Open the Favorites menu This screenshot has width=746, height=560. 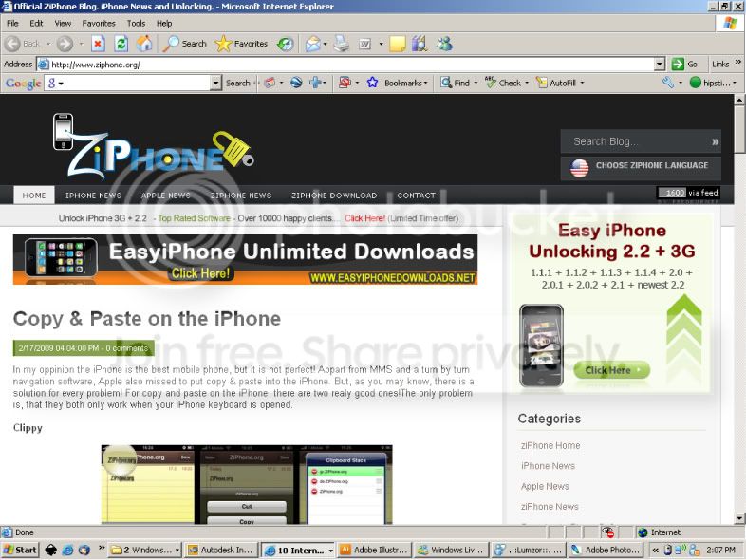pyautogui.click(x=99, y=24)
